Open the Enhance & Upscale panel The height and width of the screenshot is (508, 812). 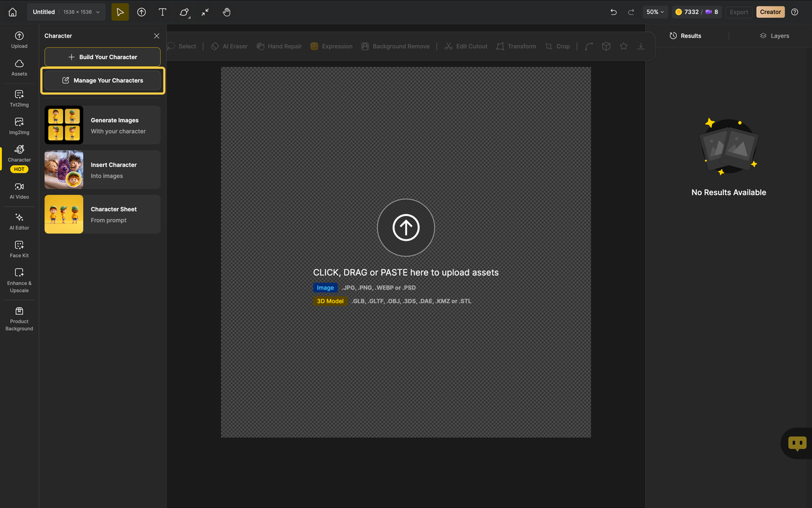coord(19,281)
